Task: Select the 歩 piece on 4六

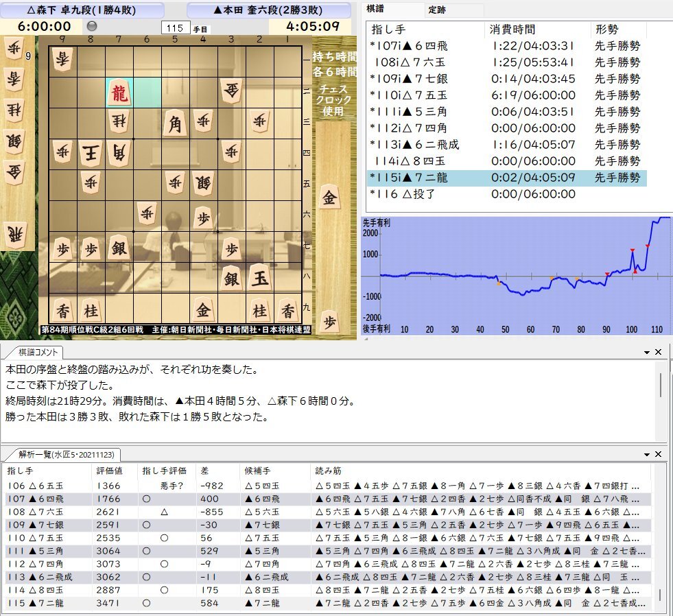Action: click(x=203, y=217)
